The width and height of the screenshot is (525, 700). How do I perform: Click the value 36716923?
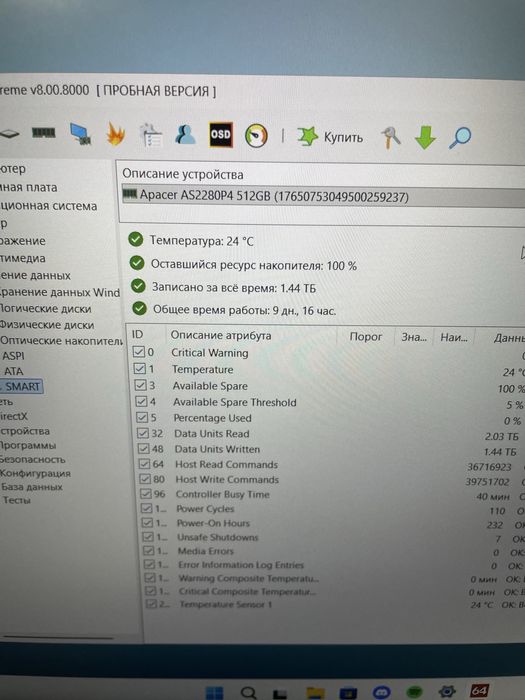(489, 467)
